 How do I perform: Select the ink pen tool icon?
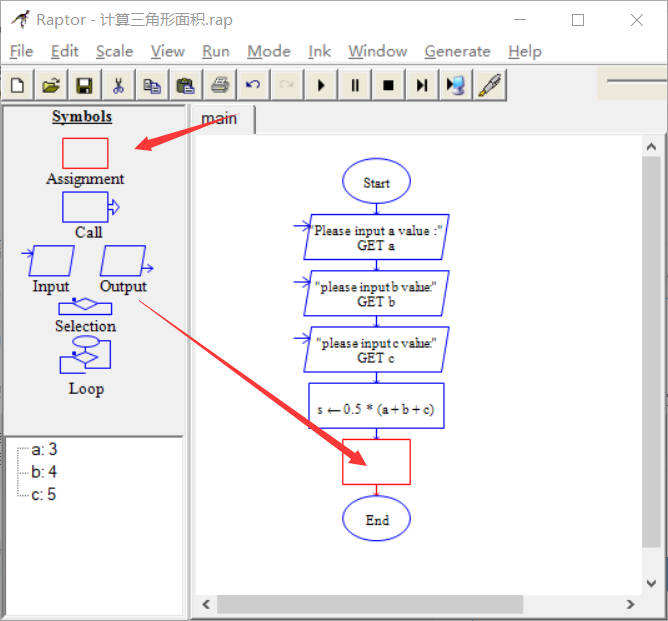(489, 85)
